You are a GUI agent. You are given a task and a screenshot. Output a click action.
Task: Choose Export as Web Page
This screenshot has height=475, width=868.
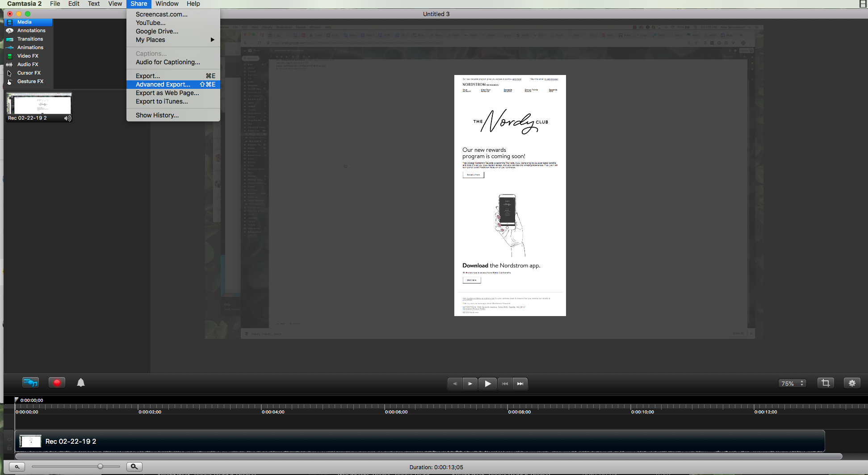168,93
